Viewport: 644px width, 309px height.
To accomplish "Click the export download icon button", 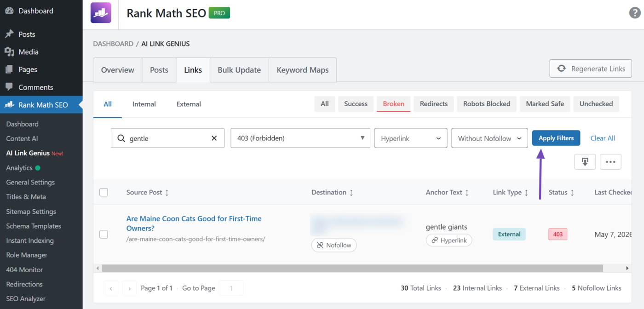I will pyautogui.click(x=585, y=162).
